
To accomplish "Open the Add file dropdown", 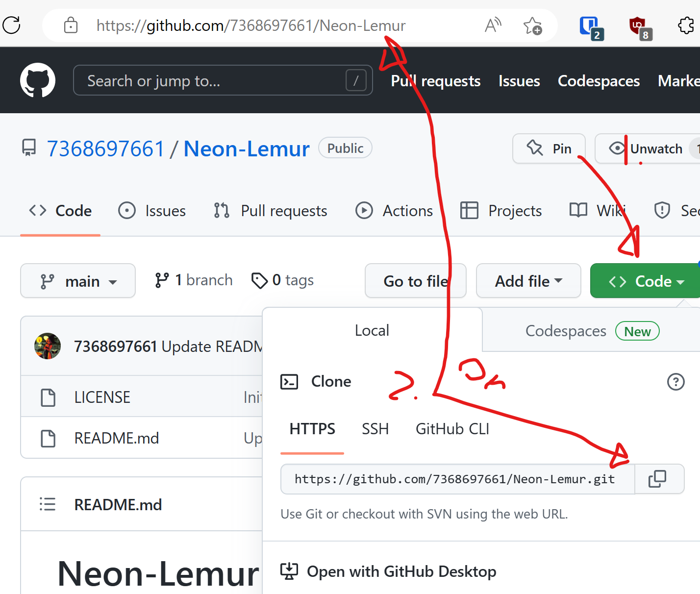I will [528, 281].
